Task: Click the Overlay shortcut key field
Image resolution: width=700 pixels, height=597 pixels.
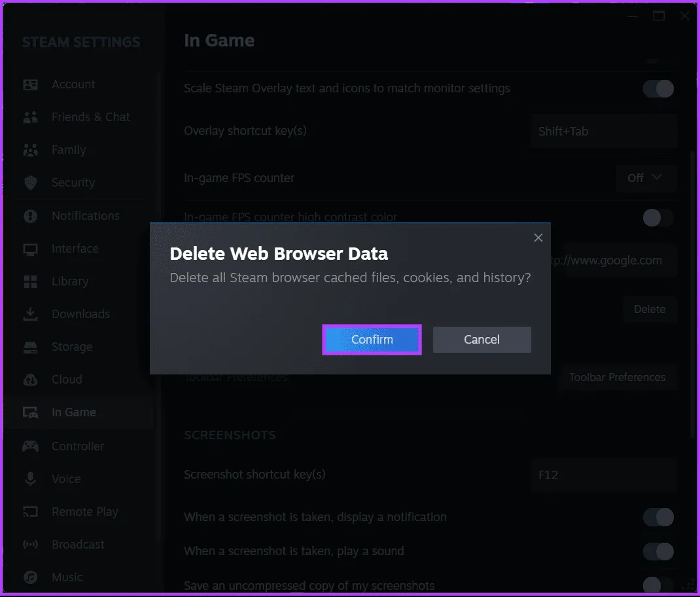Action: (603, 132)
